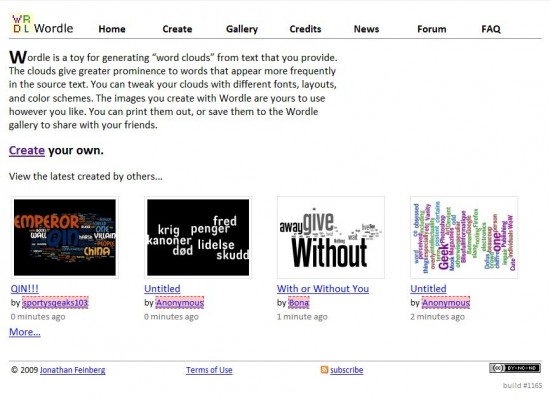
Task: Click the Create your own link
Action: click(x=27, y=150)
